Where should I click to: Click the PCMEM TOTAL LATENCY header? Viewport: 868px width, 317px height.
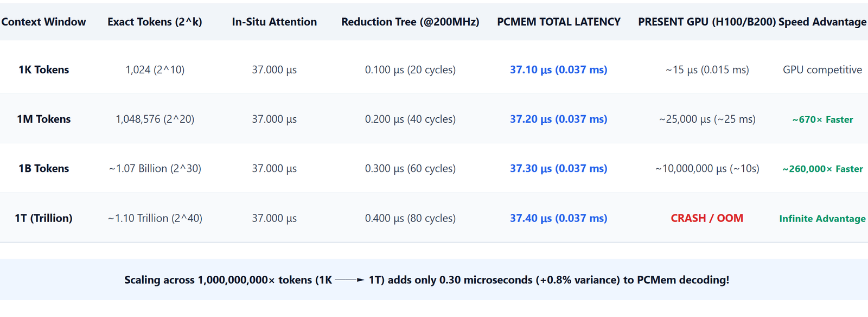click(x=559, y=22)
